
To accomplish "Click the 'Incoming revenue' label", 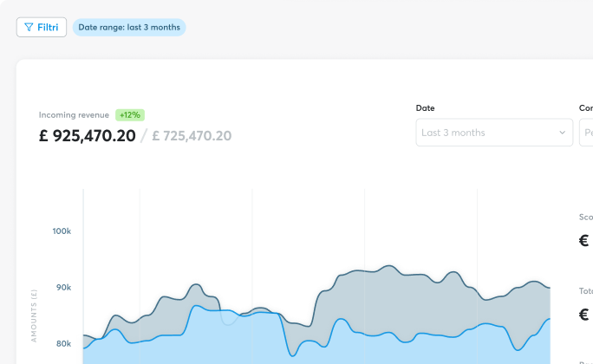I will coord(74,115).
